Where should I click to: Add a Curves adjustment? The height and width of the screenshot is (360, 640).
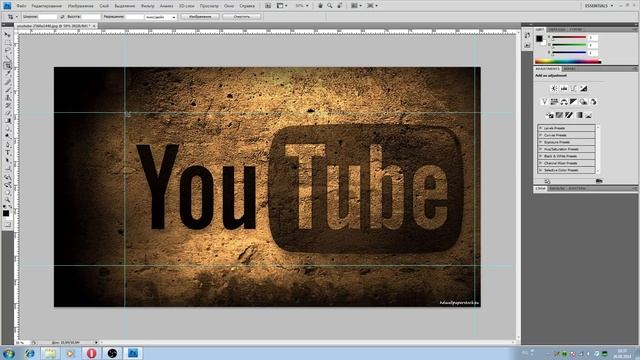(573, 89)
